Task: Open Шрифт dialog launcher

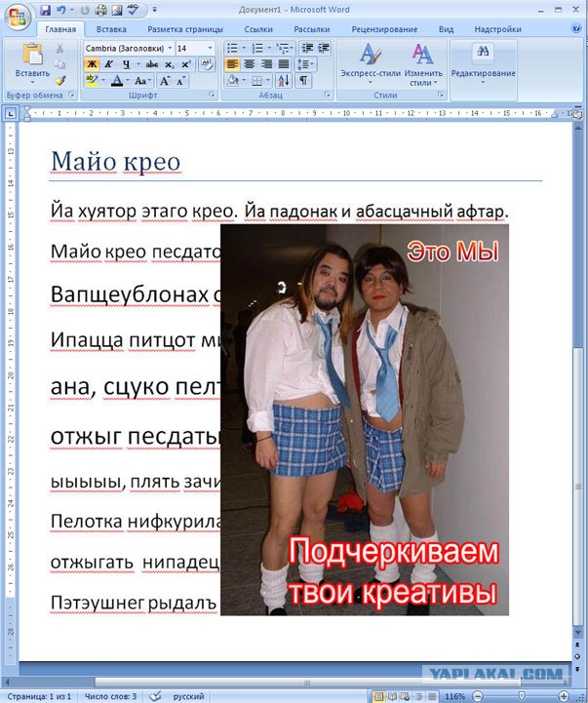Action: point(212,95)
